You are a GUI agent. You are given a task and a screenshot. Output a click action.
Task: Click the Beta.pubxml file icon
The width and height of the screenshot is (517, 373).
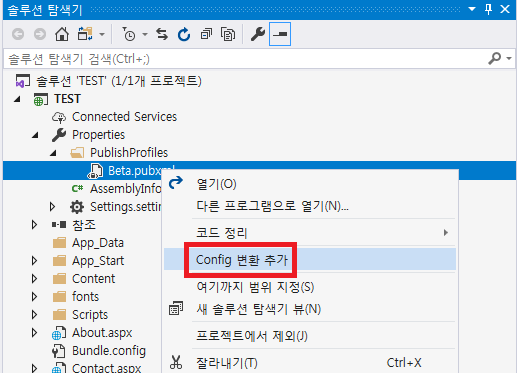(95, 171)
